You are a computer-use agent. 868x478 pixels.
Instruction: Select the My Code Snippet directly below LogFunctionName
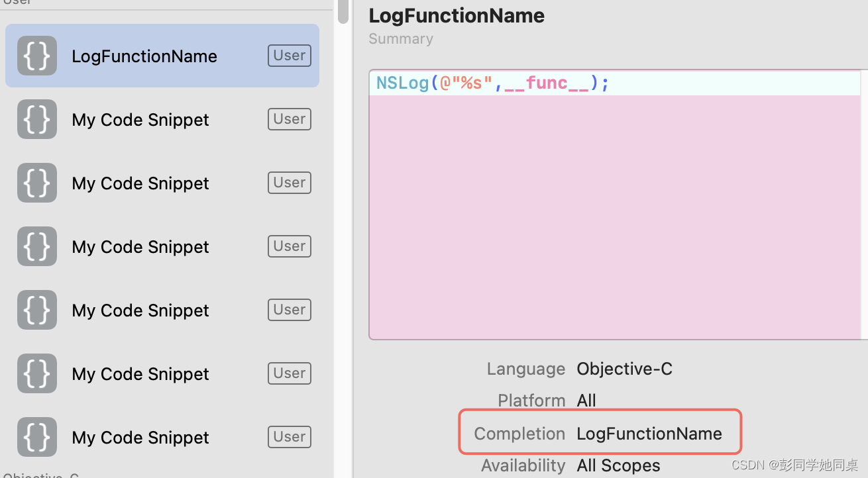point(162,120)
